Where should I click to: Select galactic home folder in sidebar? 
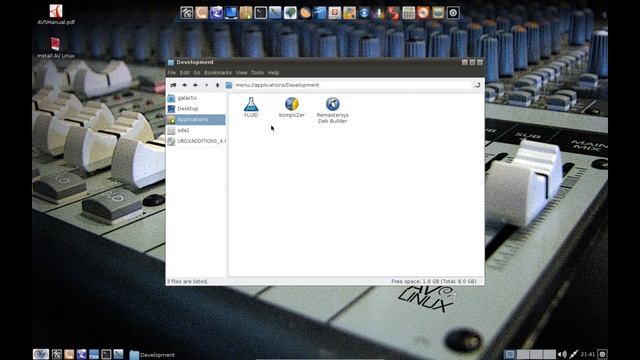coord(196,98)
